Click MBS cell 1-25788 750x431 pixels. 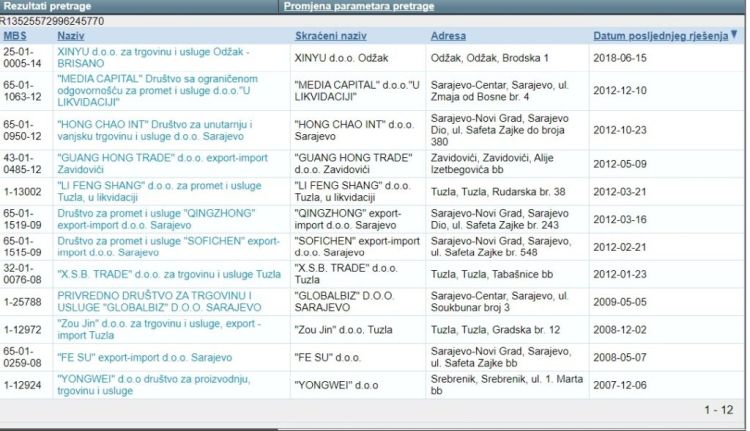coord(22,302)
